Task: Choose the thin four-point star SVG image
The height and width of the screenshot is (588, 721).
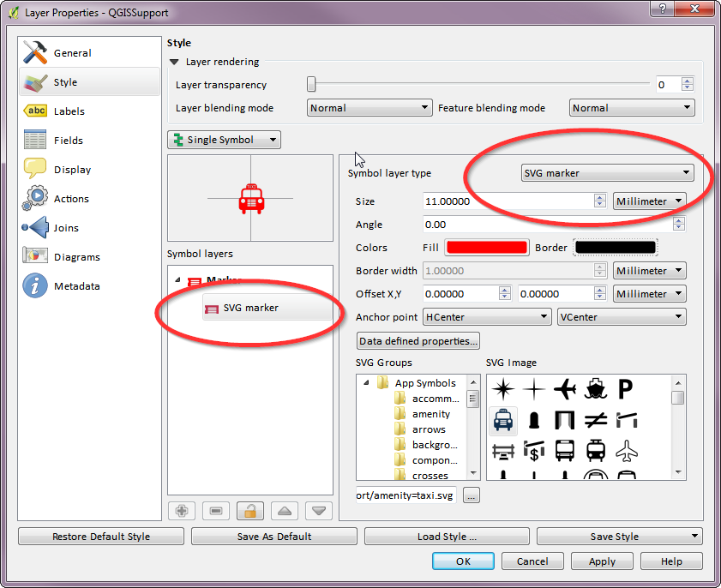Action: coord(534,389)
